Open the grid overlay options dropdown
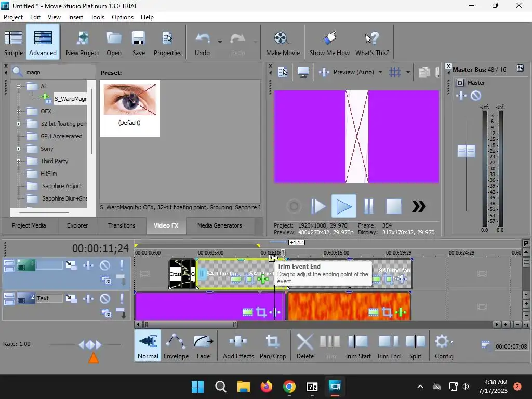The width and height of the screenshot is (532, 399). pos(408,72)
